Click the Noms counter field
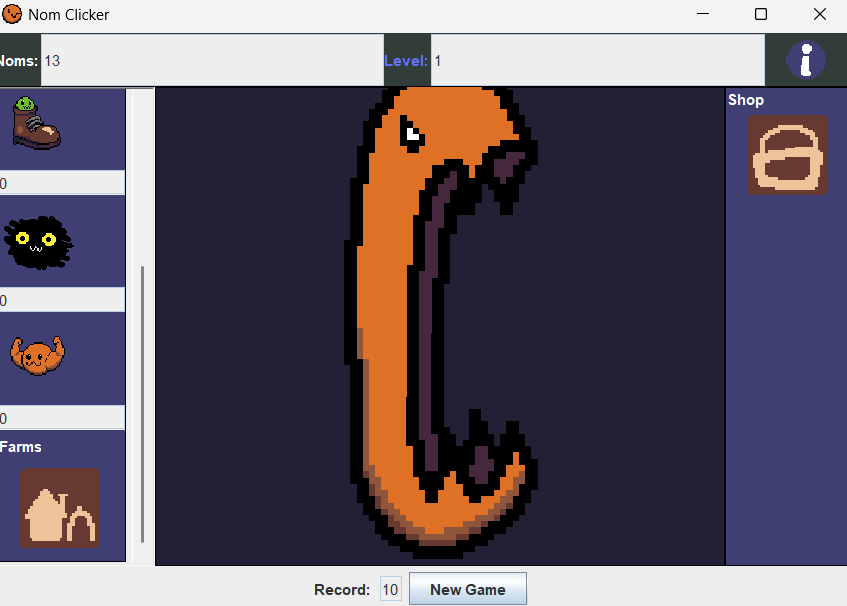Screen dimensions: 847x606 pyautogui.click(x=211, y=61)
